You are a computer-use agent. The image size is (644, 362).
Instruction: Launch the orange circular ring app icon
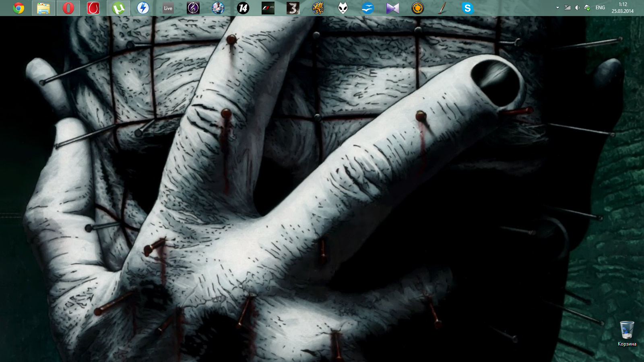418,8
